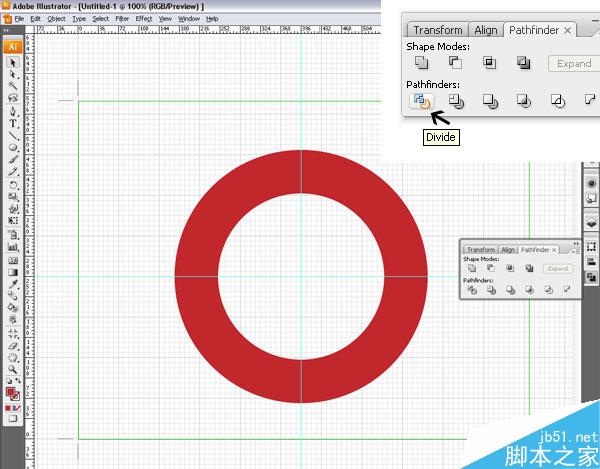
Task: Select the Pencil tool
Action: (x=13, y=171)
